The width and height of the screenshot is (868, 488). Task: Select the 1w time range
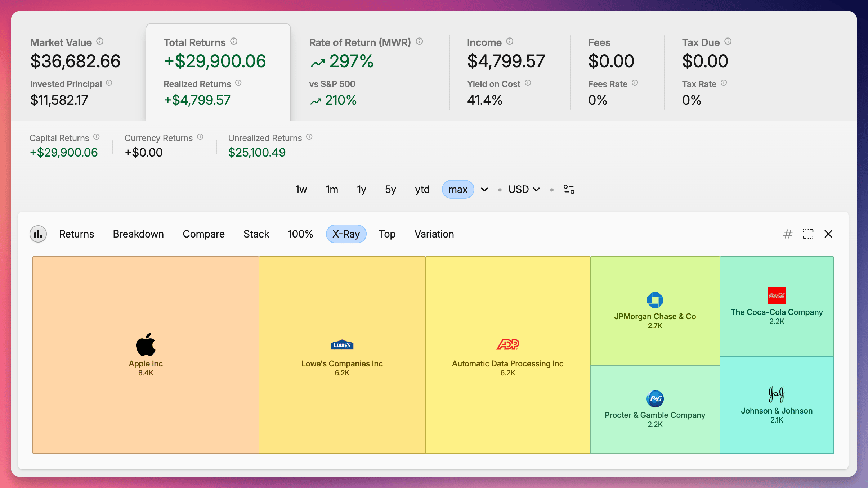[301, 189]
